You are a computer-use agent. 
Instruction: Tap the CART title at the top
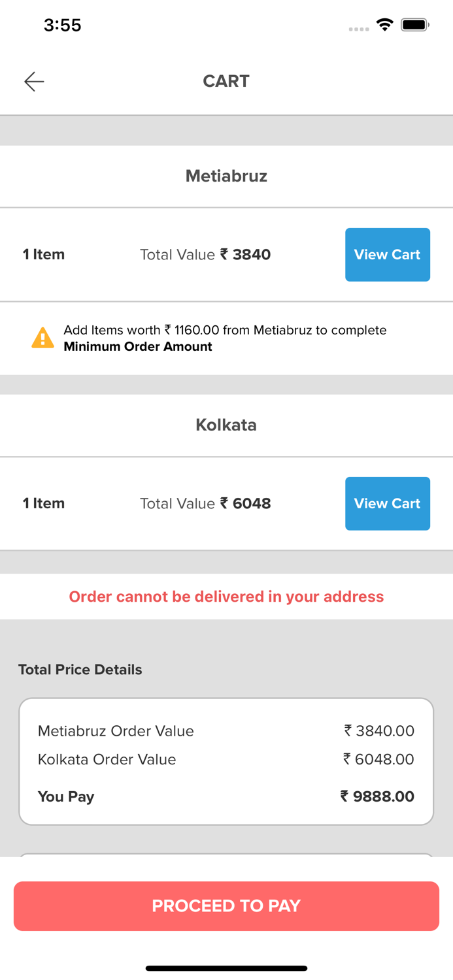(226, 81)
